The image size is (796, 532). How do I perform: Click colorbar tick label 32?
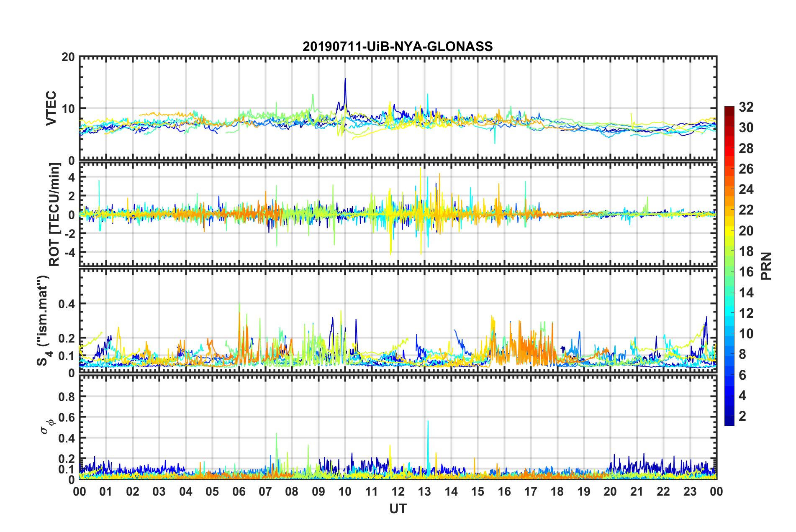746,107
